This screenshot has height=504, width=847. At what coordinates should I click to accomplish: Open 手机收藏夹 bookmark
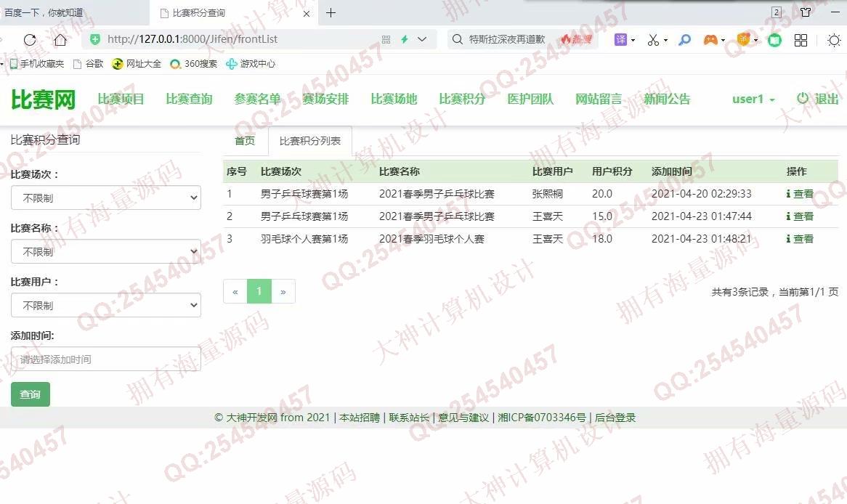pyautogui.click(x=37, y=64)
